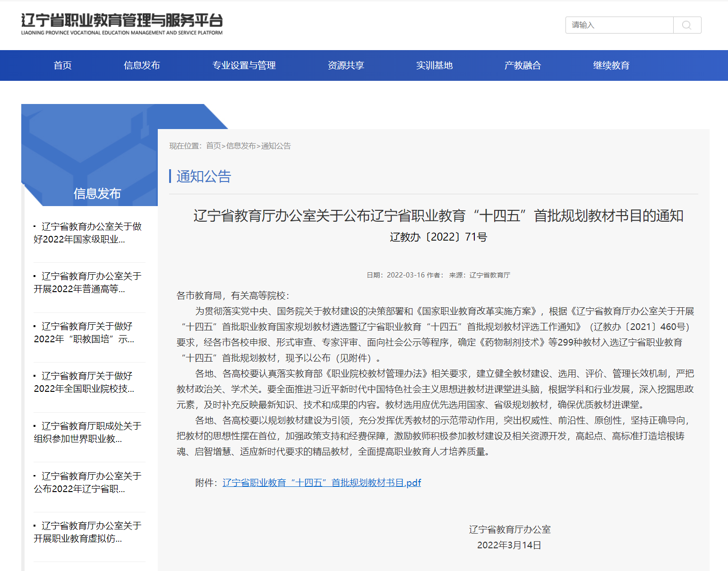Open sidebar article 组织参加世界职业教...
This screenshot has width=728, height=571.
[87, 433]
